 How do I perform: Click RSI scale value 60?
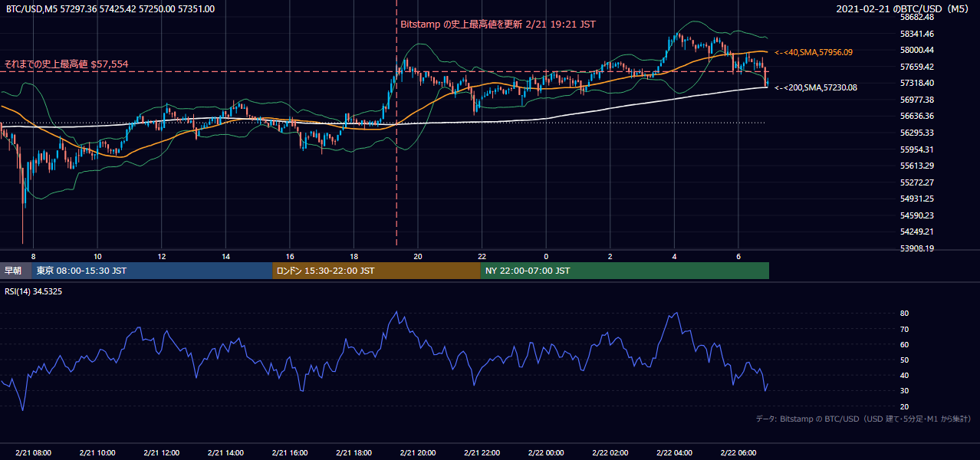pyautogui.click(x=904, y=344)
